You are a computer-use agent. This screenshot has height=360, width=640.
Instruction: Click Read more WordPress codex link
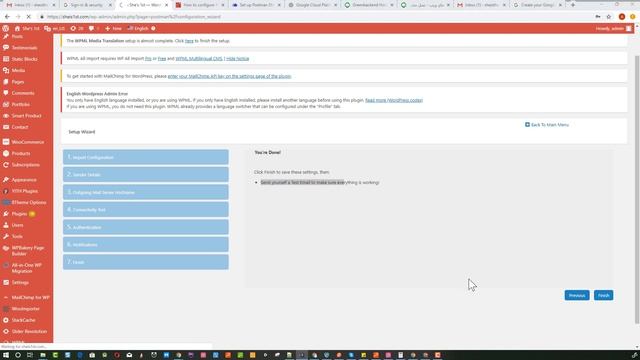tap(394, 100)
